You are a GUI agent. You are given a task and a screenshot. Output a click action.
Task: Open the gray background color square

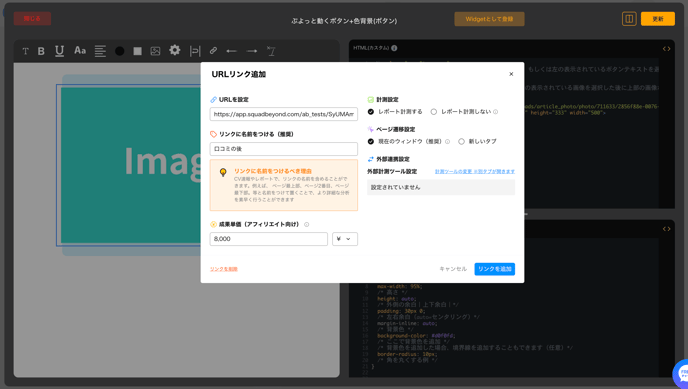coord(137,51)
